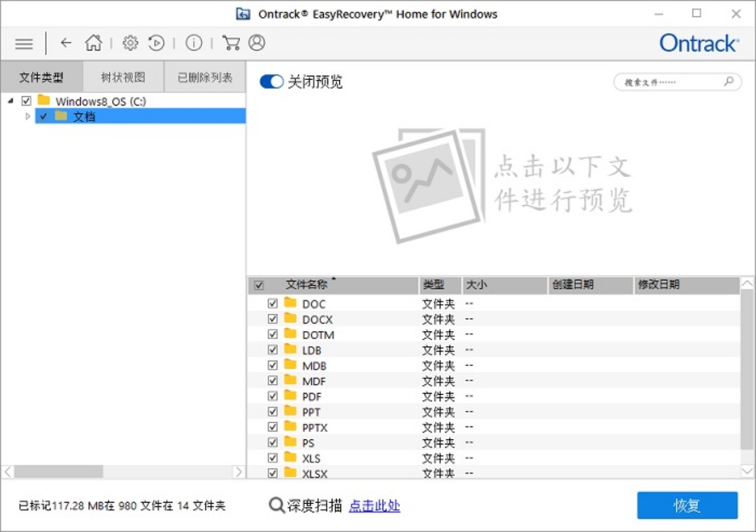Click the XLS folder icon

coord(291,458)
